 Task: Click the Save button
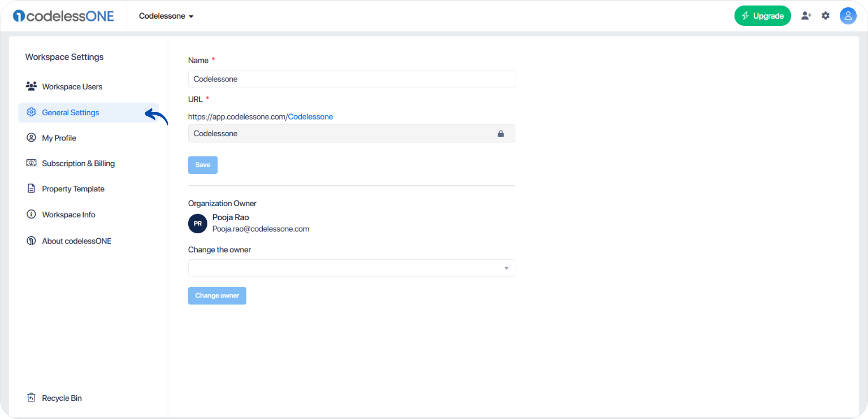tap(203, 165)
